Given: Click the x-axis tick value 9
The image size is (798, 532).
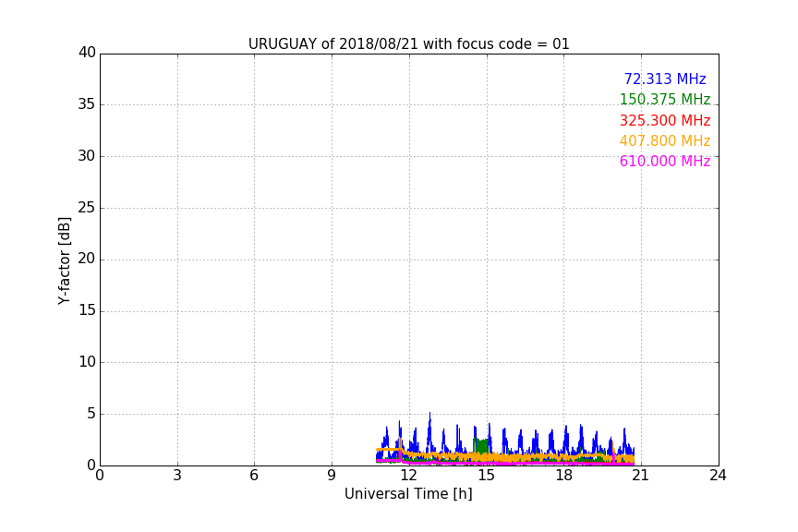Looking at the screenshot, I should pyautogui.click(x=332, y=476).
